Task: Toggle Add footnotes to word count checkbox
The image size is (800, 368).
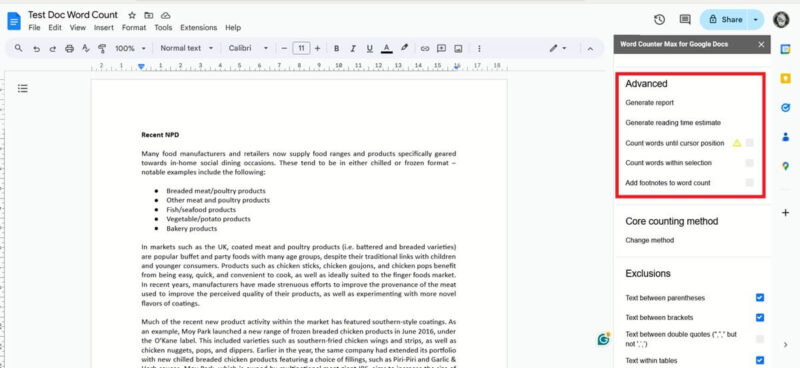Action: point(749,182)
